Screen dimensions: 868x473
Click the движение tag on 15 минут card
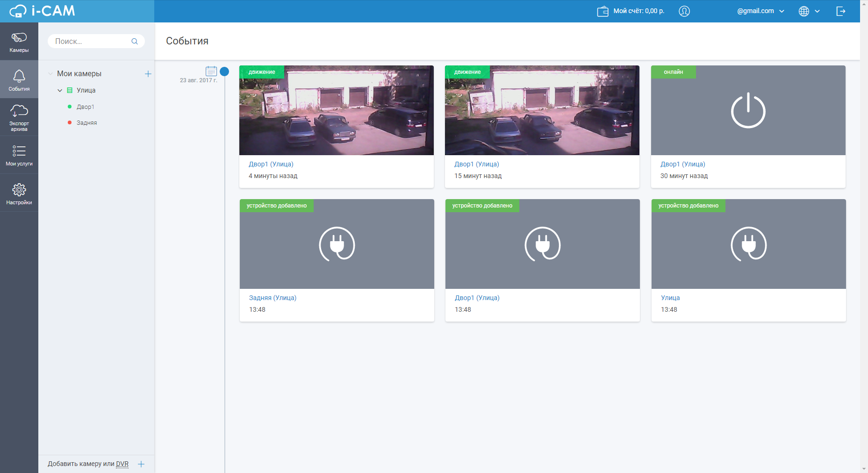(467, 72)
